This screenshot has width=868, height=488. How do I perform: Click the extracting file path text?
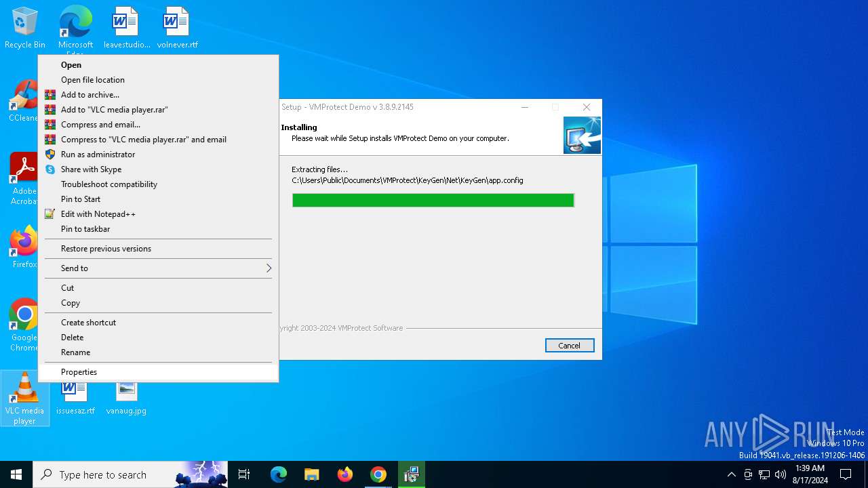point(408,181)
